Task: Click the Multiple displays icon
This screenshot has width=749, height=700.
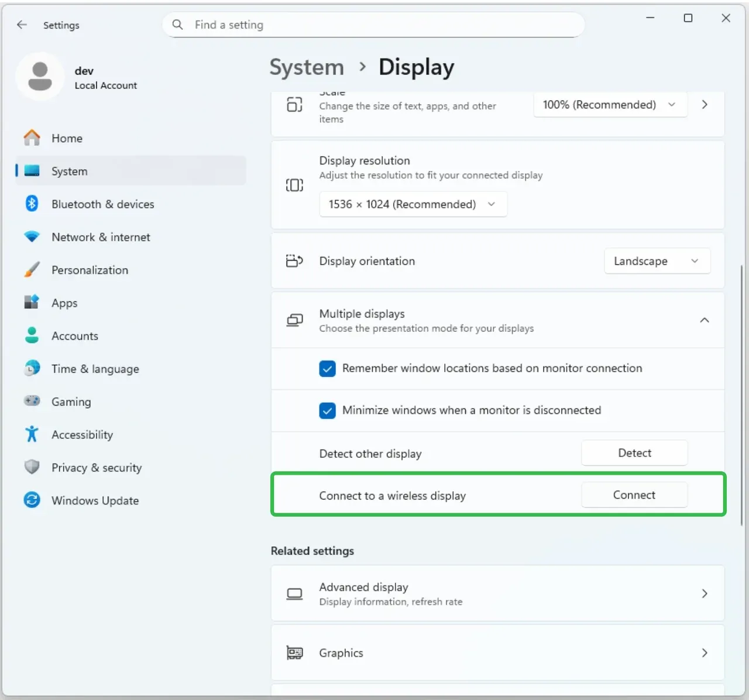Action: (x=294, y=320)
